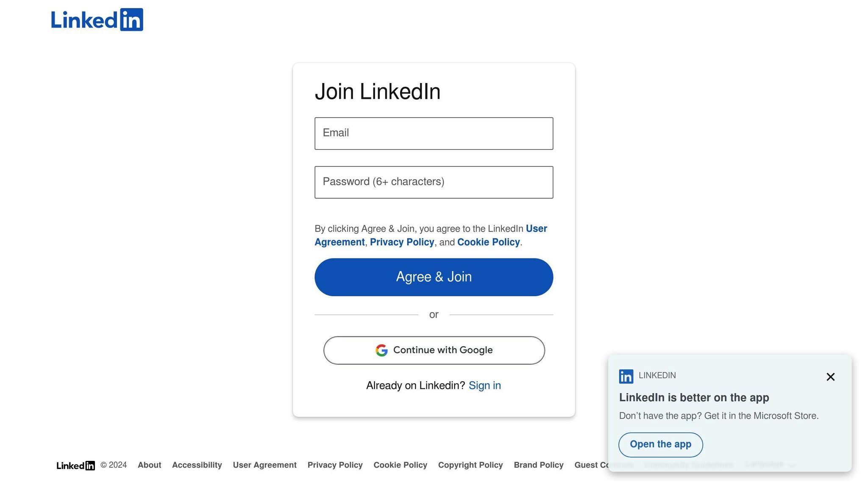Viewport: 868px width, 488px height.
Task: Click the Agree & Join button
Action: point(434,277)
